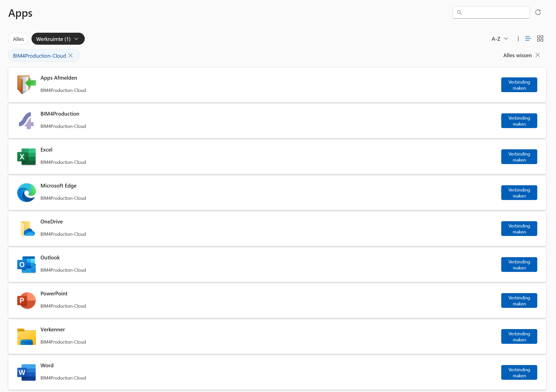Image resolution: width=556 pixels, height=392 pixels.
Task: Click Verbinding maken for Excel
Action: (x=519, y=157)
